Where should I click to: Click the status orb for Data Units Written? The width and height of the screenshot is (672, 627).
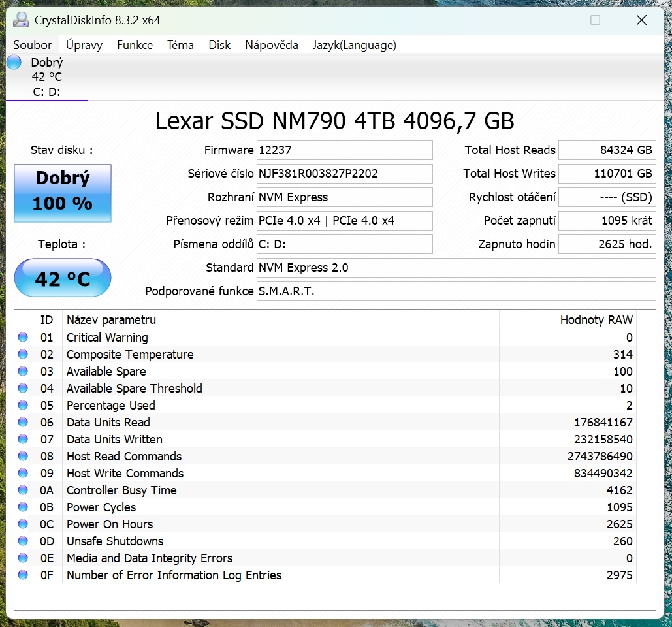[x=23, y=439]
